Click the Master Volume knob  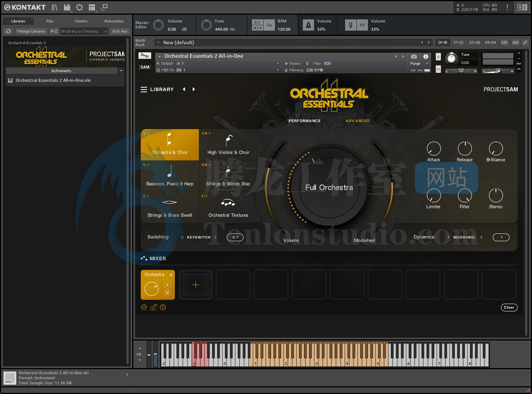click(158, 25)
